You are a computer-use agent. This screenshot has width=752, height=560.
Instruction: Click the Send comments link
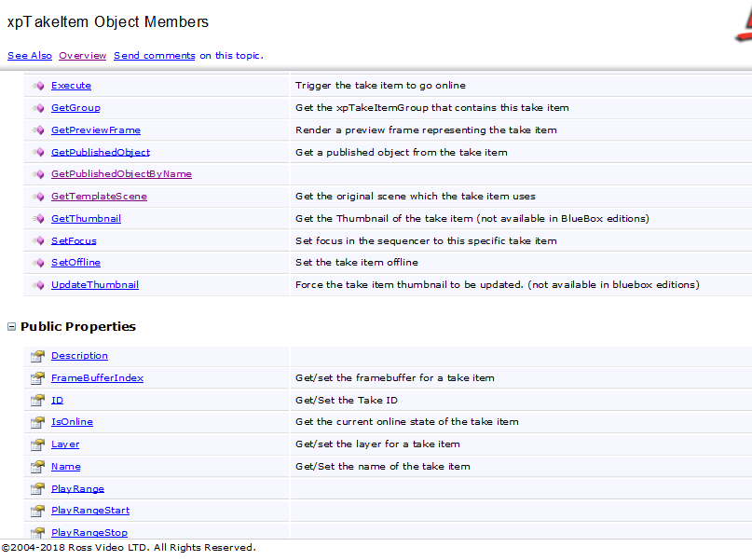pyautogui.click(x=155, y=56)
